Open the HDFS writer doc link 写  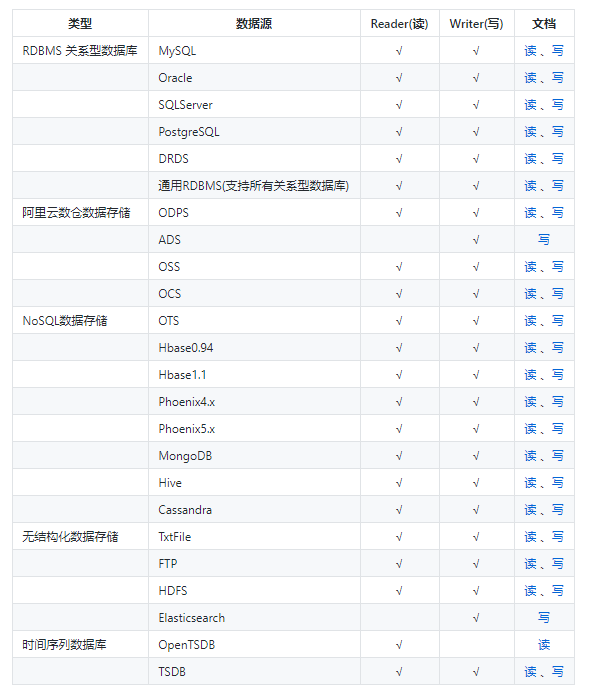coord(557,591)
